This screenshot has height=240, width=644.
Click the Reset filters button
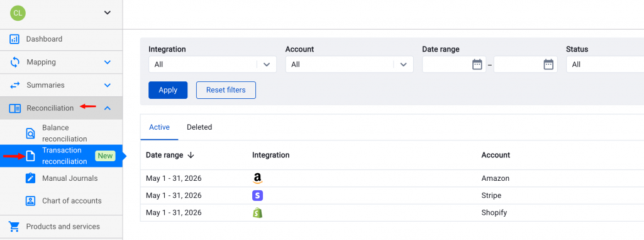[x=226, y=90]
